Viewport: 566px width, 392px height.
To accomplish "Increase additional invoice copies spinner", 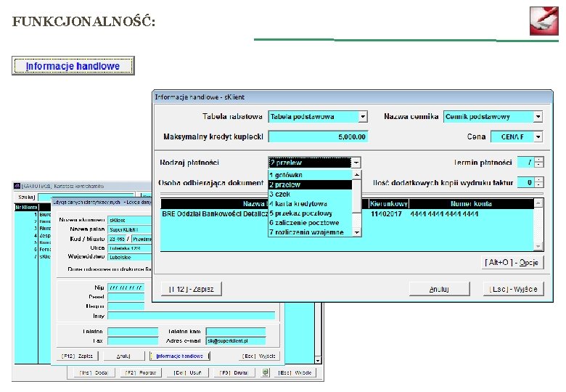I will [538, 180].
